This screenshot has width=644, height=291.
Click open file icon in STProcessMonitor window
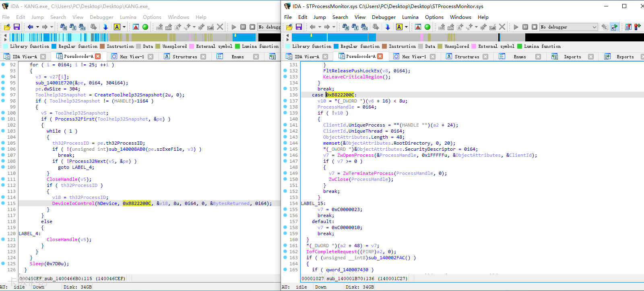pyautogui.click(x=289, y=27)
